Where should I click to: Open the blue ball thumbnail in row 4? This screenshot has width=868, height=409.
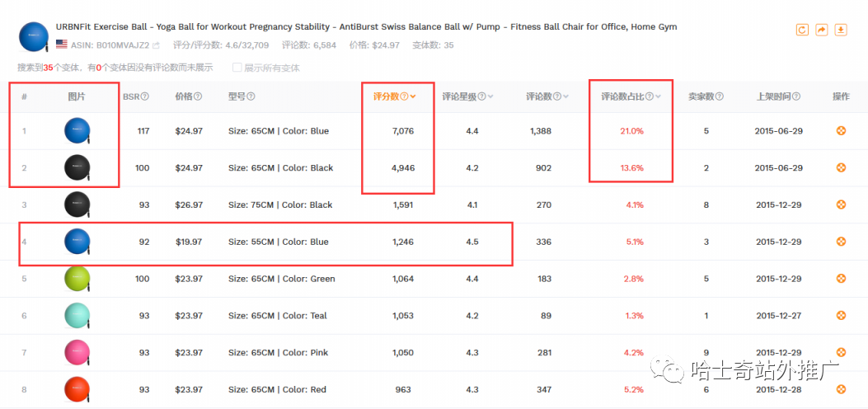[x=77, y=242]
